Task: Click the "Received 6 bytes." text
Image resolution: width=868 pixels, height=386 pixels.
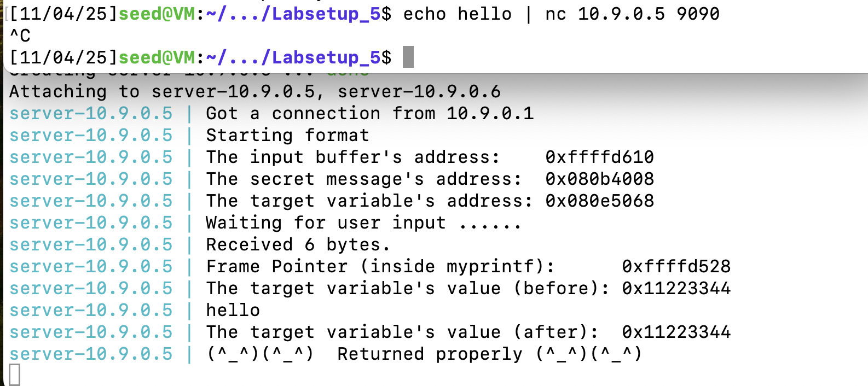Action: [298, 245]
